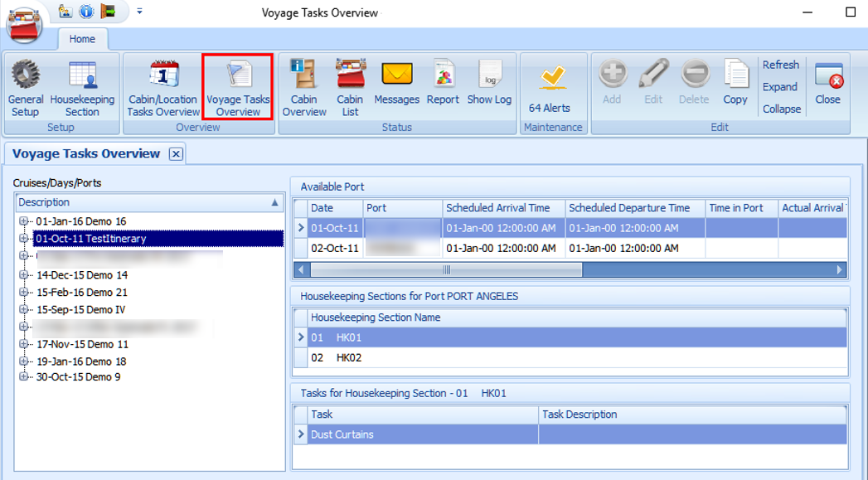
Task: Expand the 17-Nov-15 Demo 11 node
Action: [x=23, y=344]
